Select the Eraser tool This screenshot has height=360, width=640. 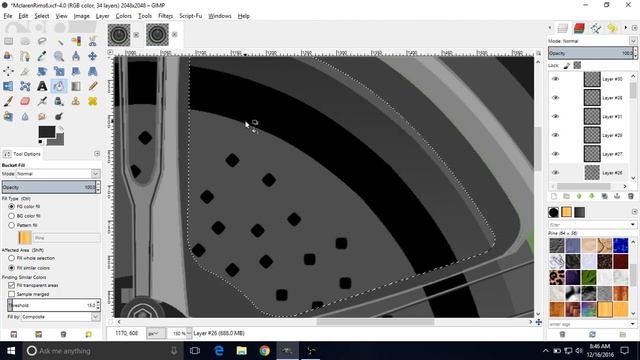[25, 101]
